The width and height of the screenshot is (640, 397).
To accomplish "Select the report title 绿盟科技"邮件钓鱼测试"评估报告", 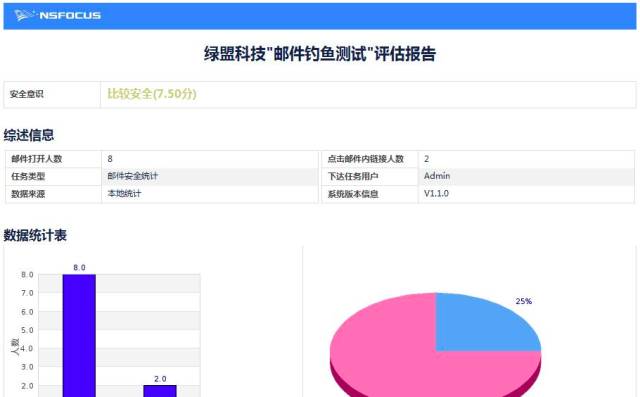I will point(320,53).
